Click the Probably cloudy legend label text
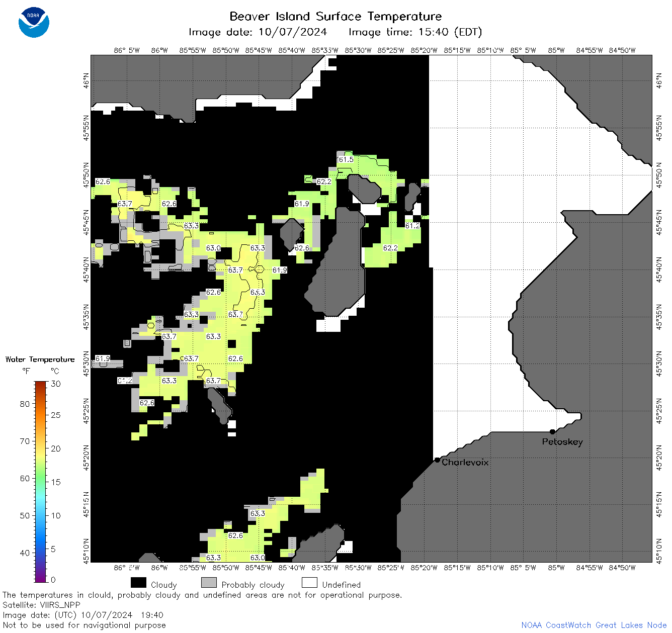Image resolution: width=672 pixels, height=633 pixels. 253,585
